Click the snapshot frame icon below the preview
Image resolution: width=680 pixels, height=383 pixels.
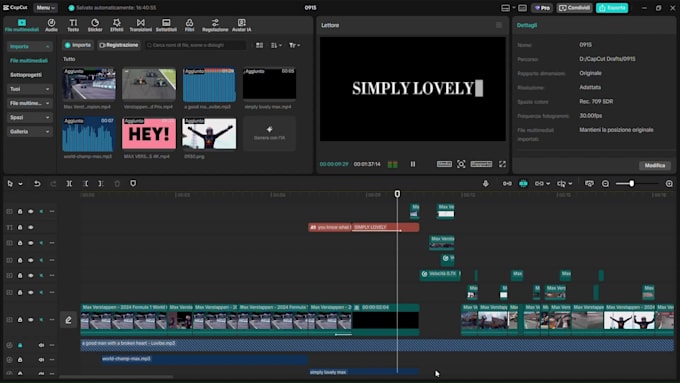[461, 164]
